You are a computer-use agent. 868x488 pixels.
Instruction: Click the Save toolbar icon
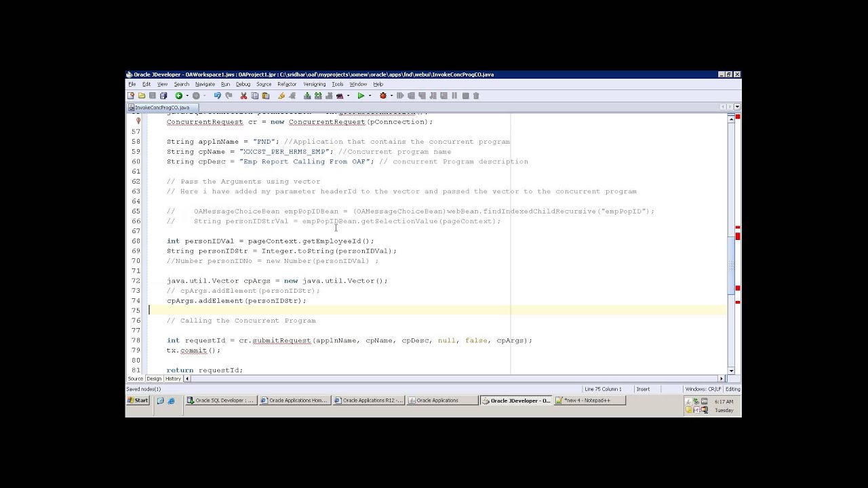(153, 96)
